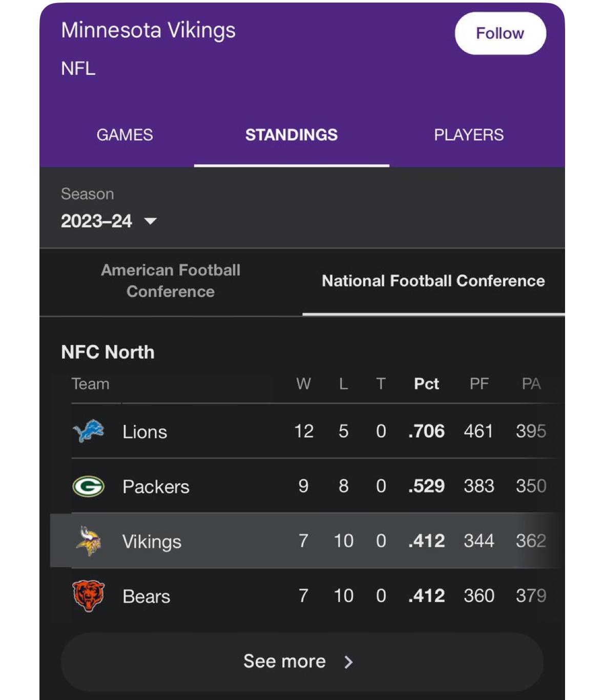Screen dimensions: 604x700
Task: Select the Standings tab
Action: pos(291,135)
